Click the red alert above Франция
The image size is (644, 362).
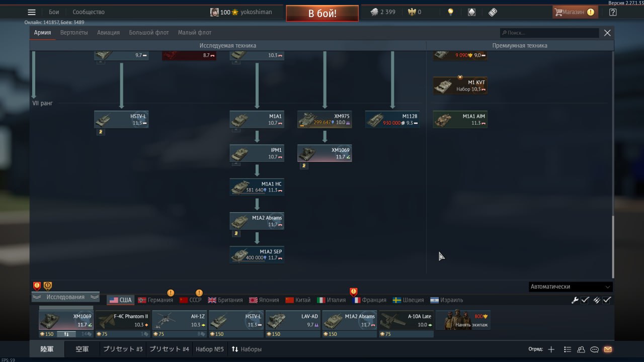pyautogui.click(x=353, y=291)
